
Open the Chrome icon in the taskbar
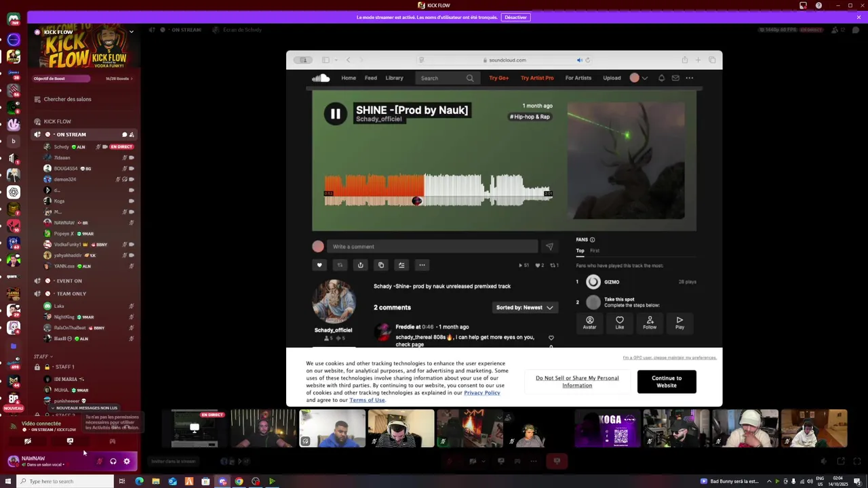(x=239, y=481)
